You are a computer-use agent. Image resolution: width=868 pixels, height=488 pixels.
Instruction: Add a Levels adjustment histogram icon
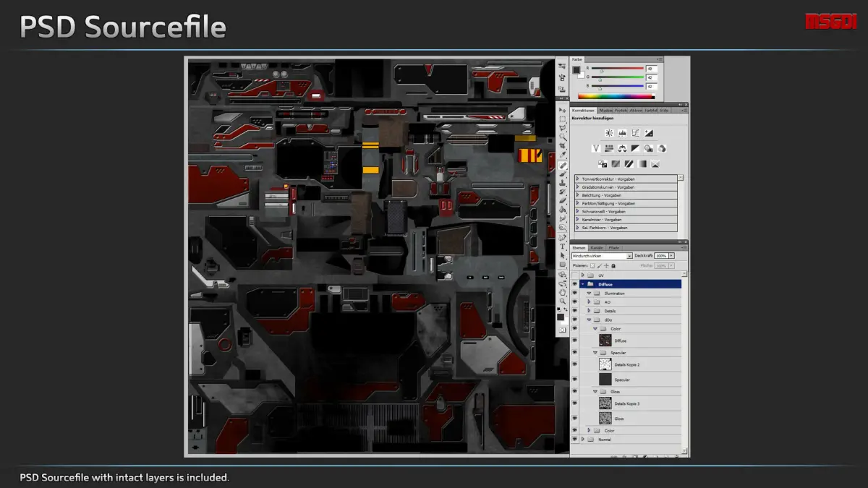point(622,133)
